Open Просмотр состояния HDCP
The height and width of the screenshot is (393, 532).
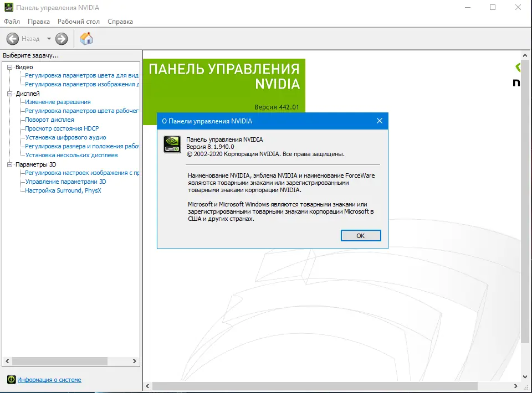pyautogui.click(x=62, y=128)
